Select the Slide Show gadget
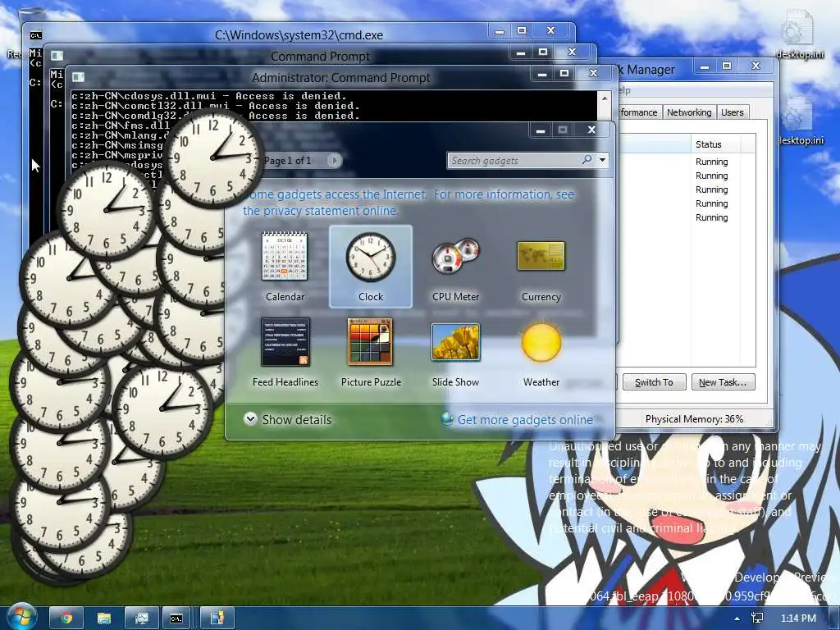 (455, 352)
